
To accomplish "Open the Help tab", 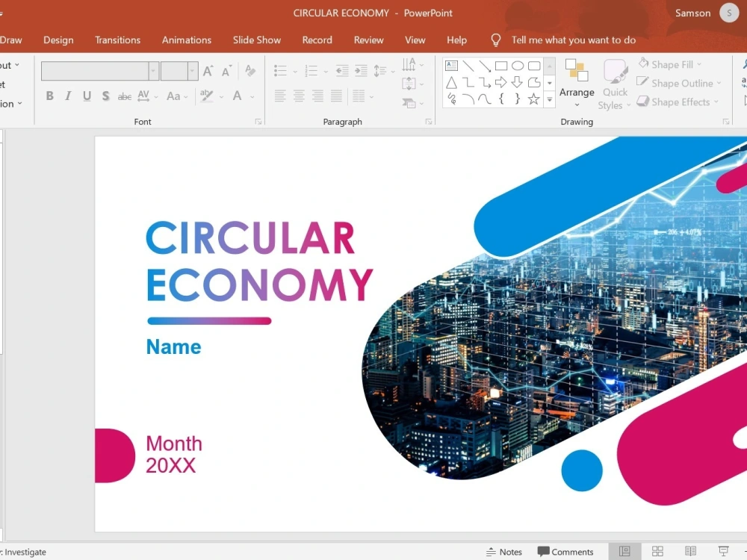I will pyautogui.click(x=457, y=40).
